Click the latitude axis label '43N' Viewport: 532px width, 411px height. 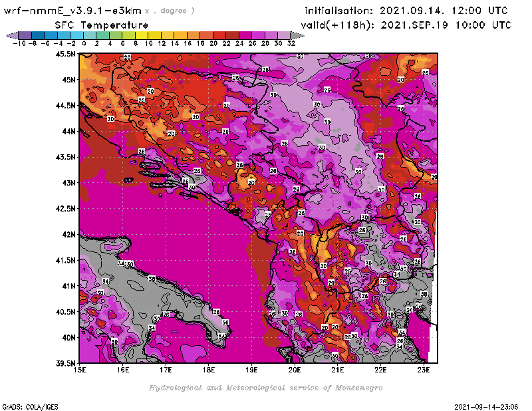coord(69,183)
